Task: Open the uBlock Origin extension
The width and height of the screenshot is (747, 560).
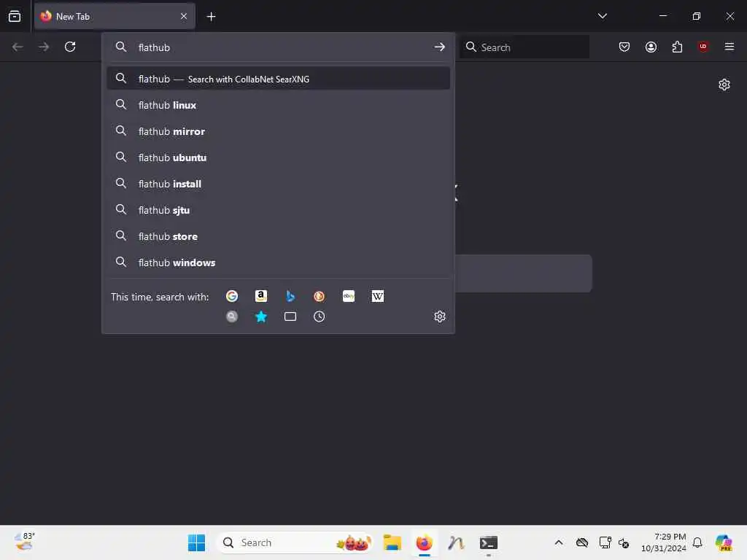Action: pos(703,47)
